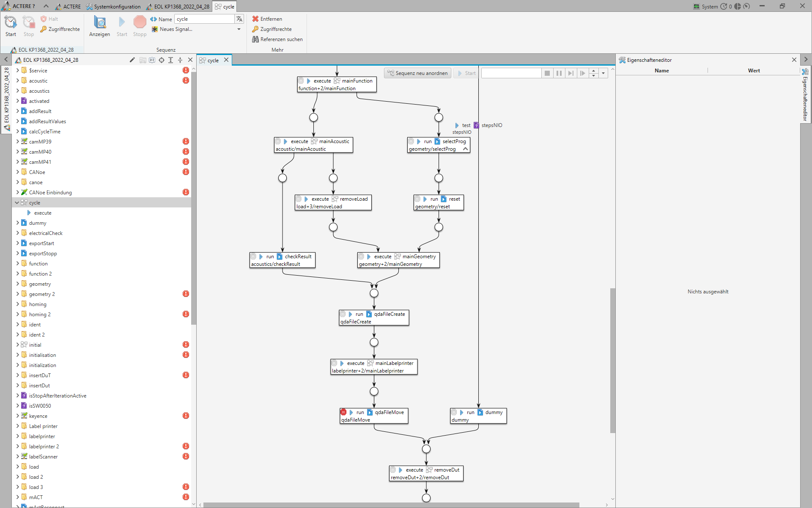The image size is (812, 508).
Task: Collapse the cycle tree node
Action: [x=17, y=203]
